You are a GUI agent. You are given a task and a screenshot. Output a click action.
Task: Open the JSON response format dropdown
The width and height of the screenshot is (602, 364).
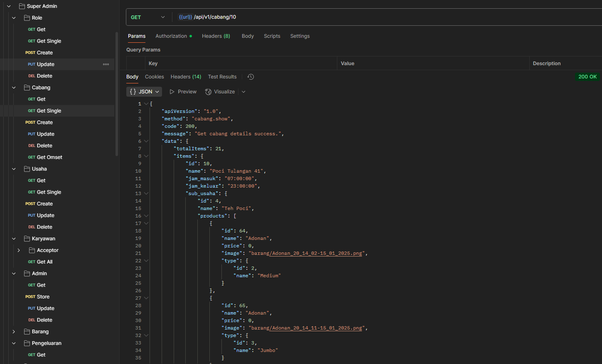(157, 91)
